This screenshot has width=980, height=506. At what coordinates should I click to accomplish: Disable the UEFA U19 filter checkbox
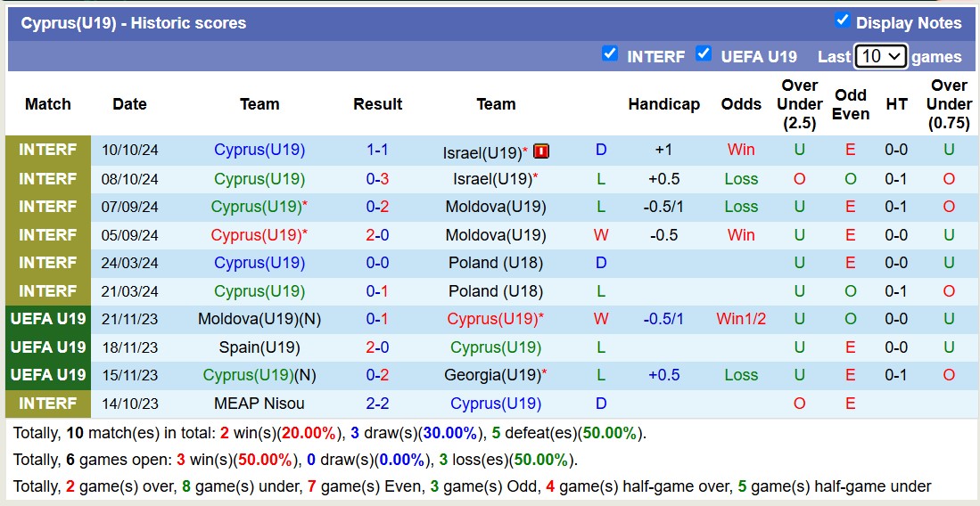704,53
